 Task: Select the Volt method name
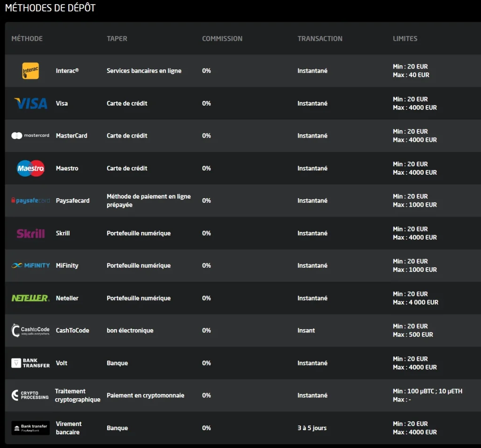click(62, 363)
